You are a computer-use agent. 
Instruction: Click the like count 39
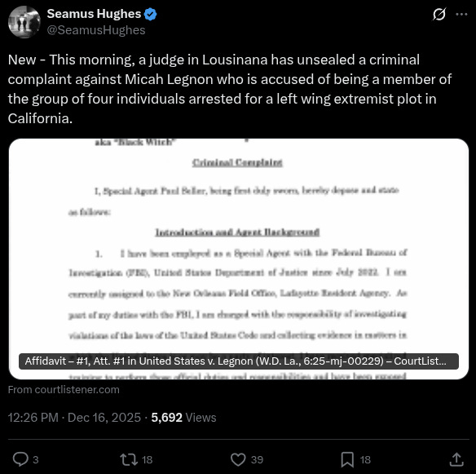(257, 459)
